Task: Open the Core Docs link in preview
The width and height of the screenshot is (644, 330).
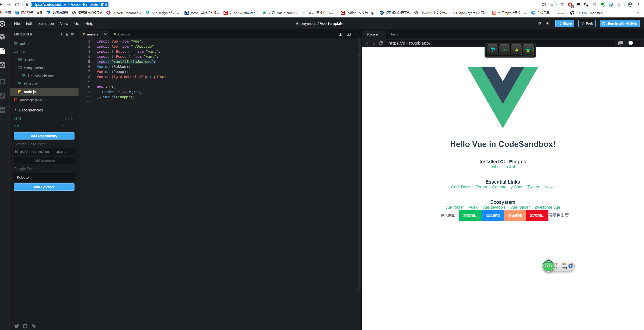Action: pyautogui.click(x=461, y=187)
